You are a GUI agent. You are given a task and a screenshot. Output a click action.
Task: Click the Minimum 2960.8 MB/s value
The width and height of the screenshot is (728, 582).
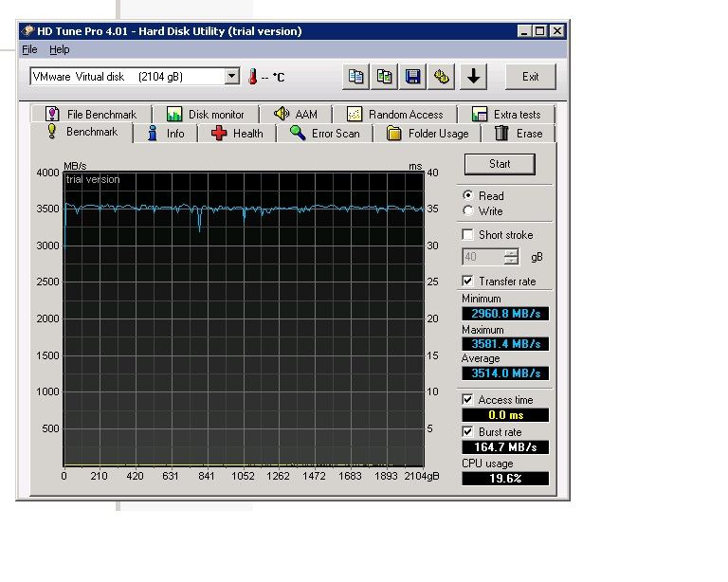coord(505,314)
